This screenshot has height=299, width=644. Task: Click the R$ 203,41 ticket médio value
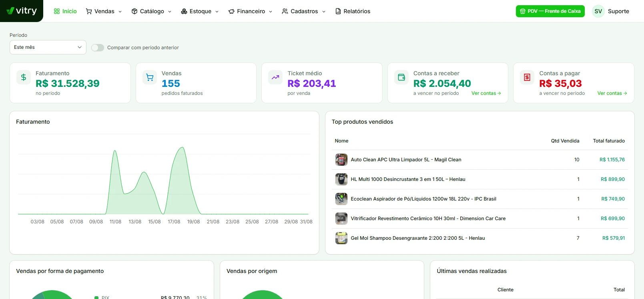(x=312, y=84)
